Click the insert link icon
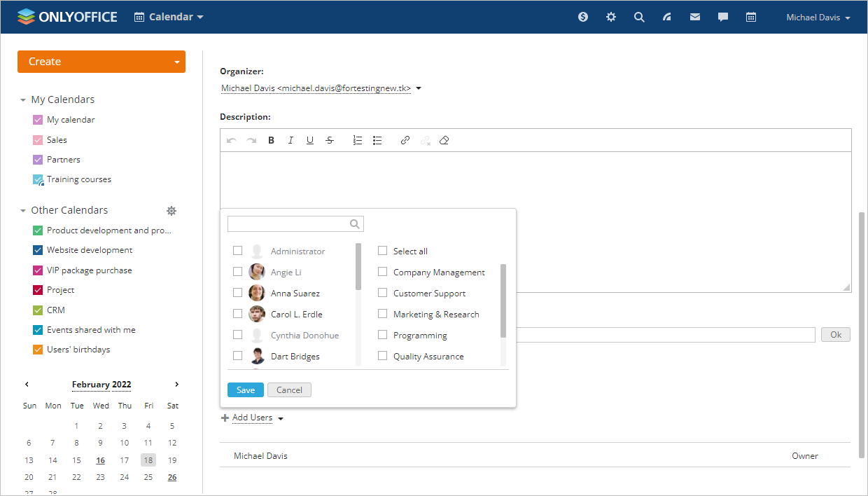The image size is (868, 496). click(405, 141)
